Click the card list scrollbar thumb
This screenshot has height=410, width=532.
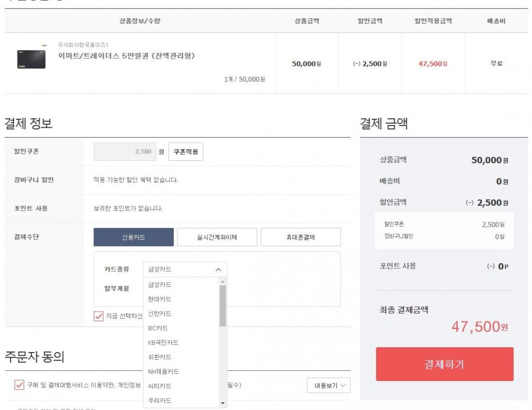point(223,306)
